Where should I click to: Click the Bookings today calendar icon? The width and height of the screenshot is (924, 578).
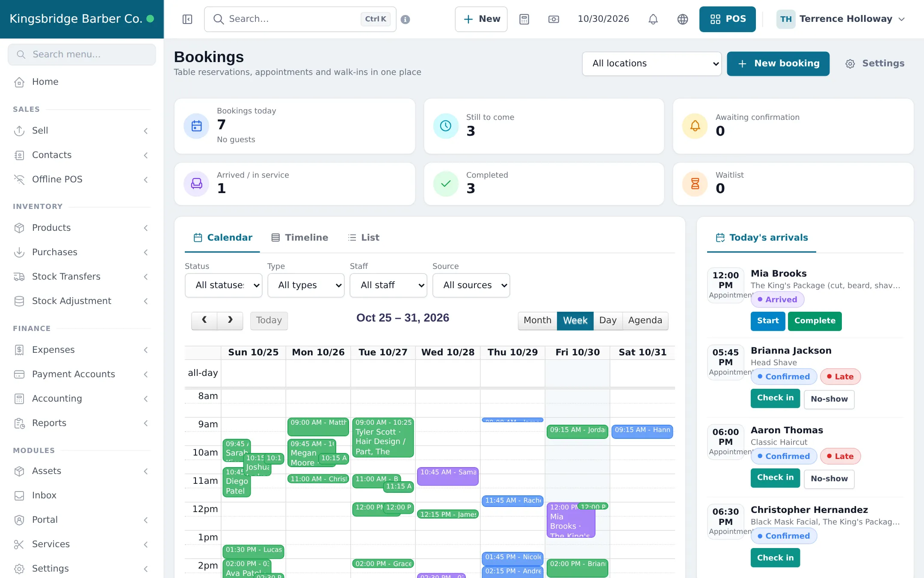tap(196, 126)
